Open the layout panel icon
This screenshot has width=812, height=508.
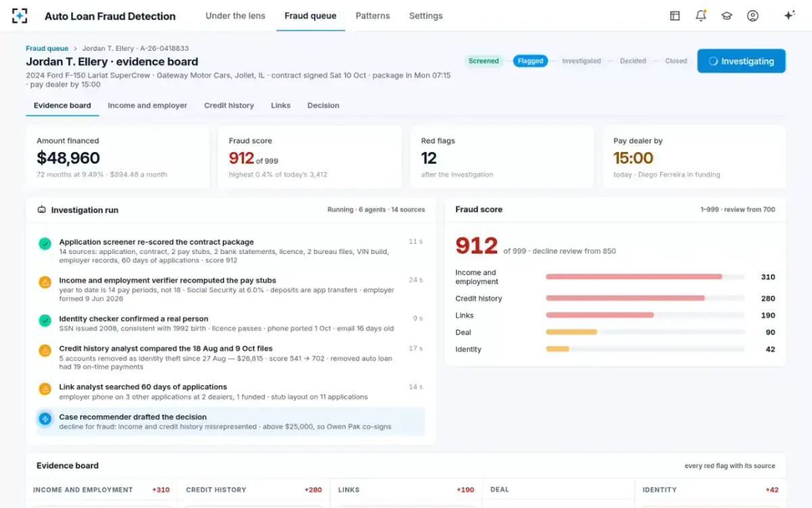coord(675,16)
